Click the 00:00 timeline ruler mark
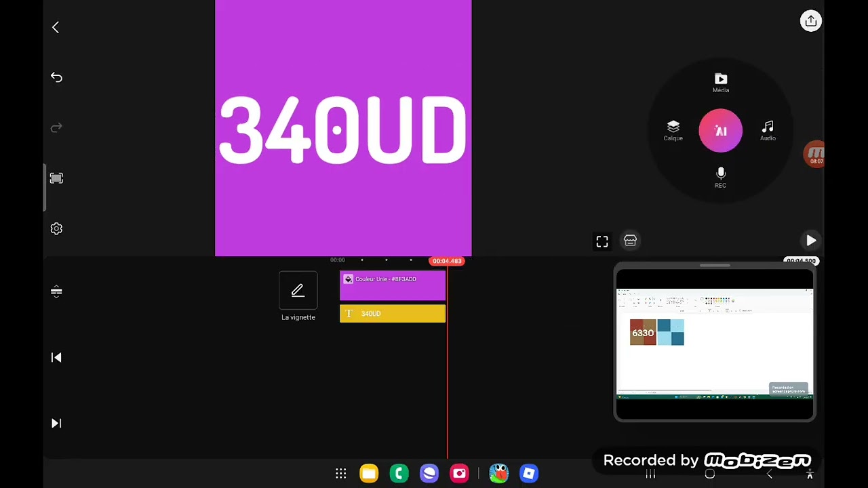868x488 pixels. point(338,260)
